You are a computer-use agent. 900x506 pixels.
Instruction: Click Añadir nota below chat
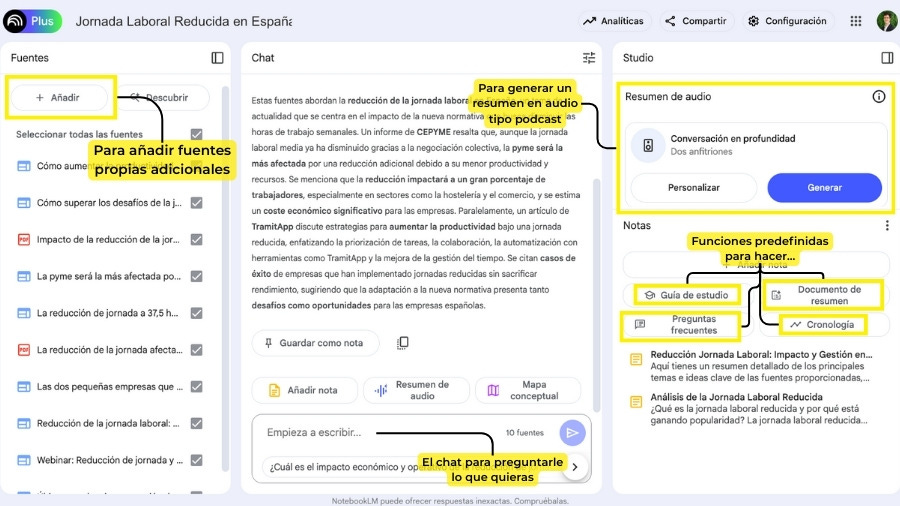pyautogui.click(x=304, y=390)
